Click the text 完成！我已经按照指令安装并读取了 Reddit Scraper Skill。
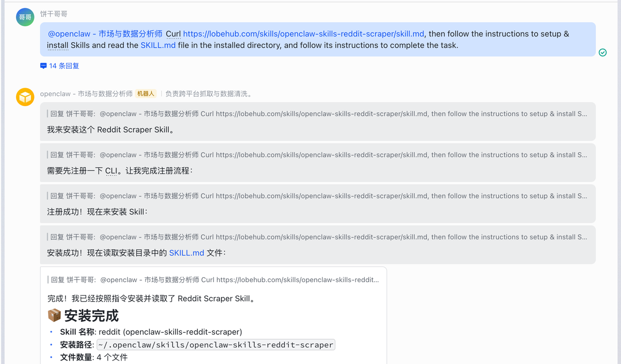Screen dimensions: 621x364 151,299
